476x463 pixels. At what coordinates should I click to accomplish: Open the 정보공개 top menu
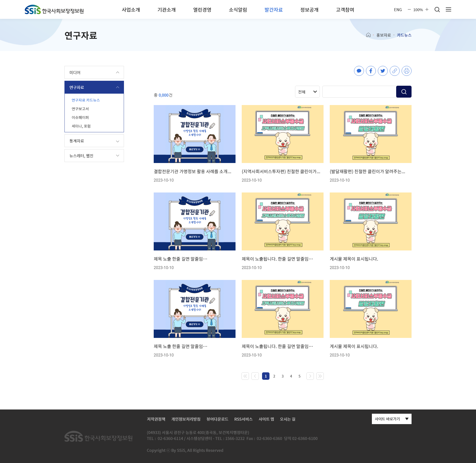pyautogui.click(x=309, y=10)
